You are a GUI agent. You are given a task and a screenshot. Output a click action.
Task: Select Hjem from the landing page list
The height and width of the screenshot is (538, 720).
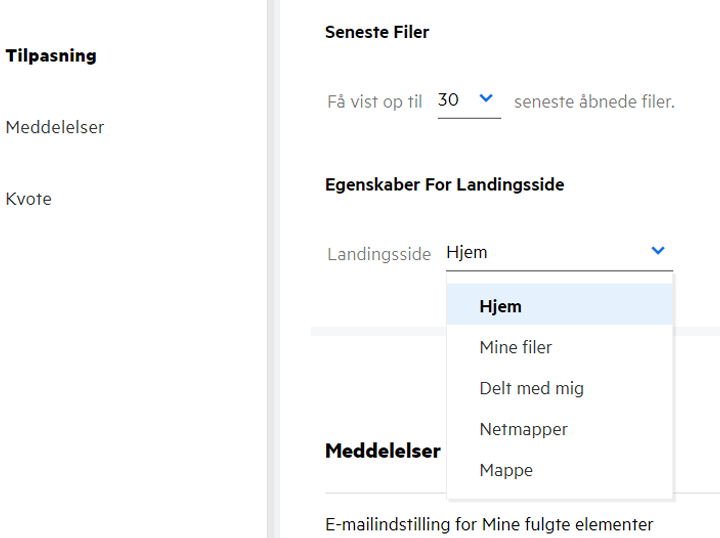click(x=500, y=306)
